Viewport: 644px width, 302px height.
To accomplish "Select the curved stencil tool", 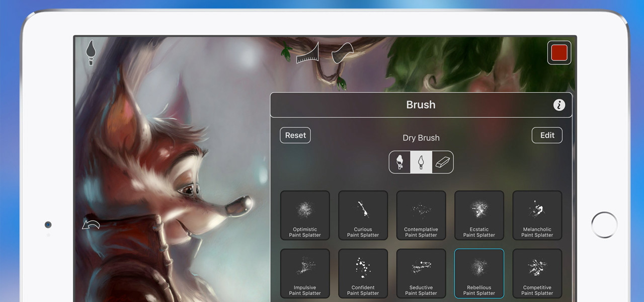I will pyautogui.click(x=342, y=52).
